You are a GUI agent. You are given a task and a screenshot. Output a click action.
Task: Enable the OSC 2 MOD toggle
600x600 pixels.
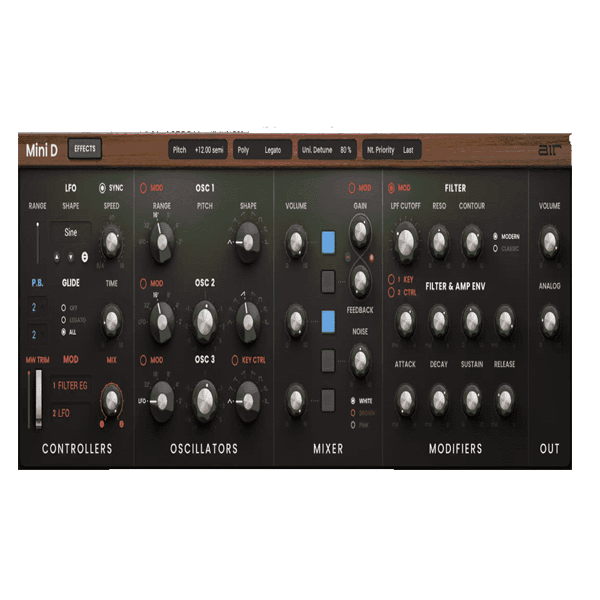point(143,283)
